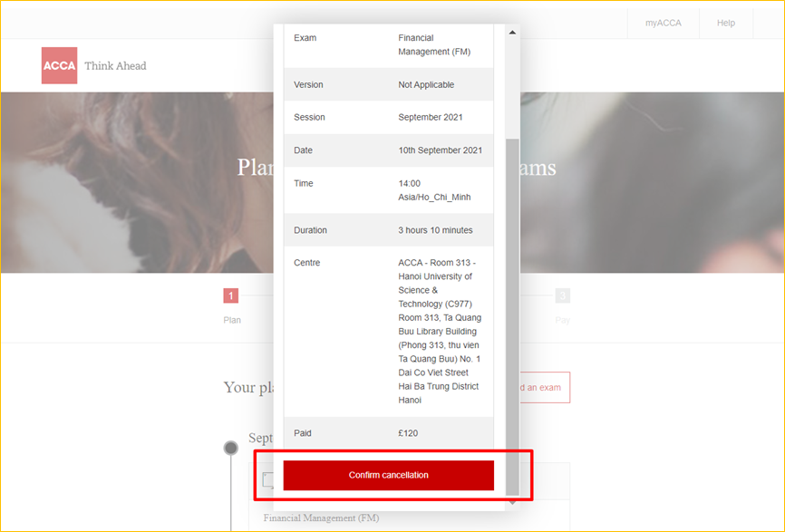Open the Help link
Screen dimensions: 785x532
point(725,23)
